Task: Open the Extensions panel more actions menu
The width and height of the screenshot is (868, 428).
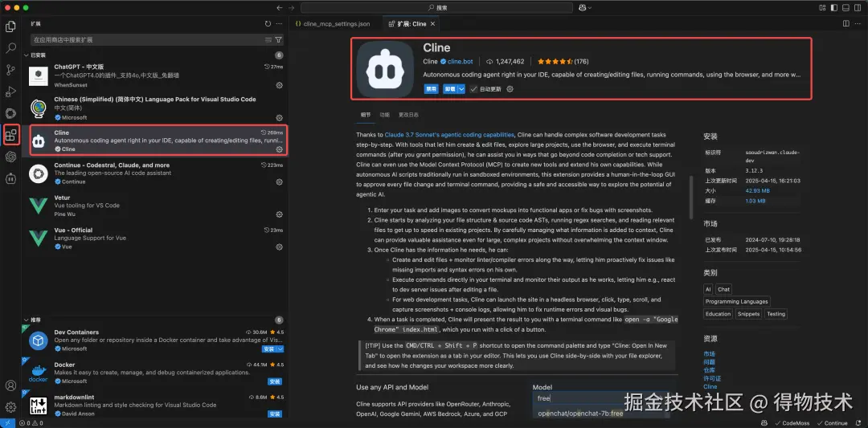Action: (279, 24)
